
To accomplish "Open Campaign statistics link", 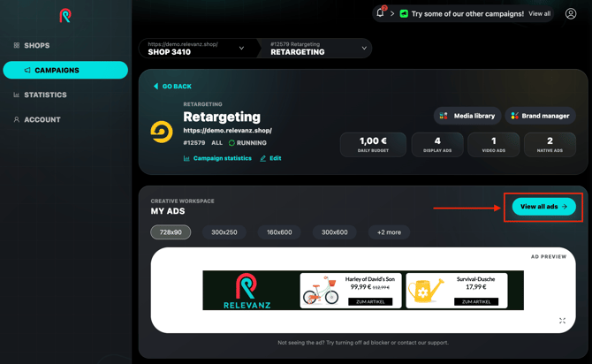I will point(217,158).
